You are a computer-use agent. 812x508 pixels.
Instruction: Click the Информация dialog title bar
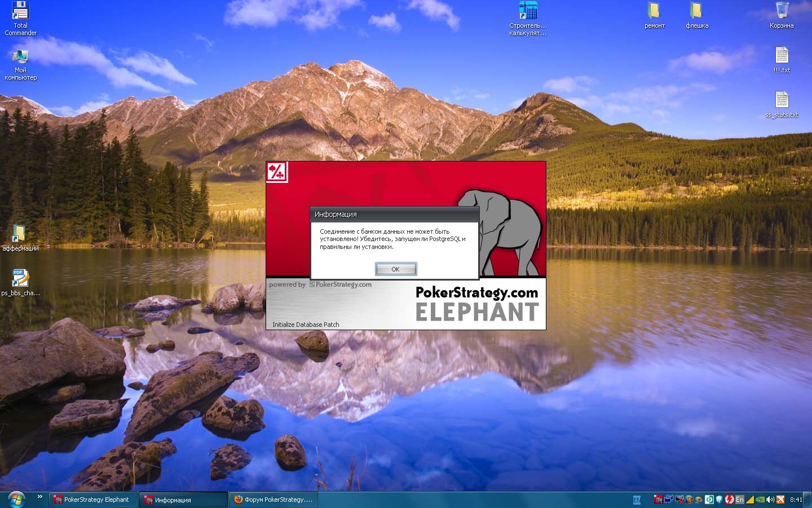[395, 214]
